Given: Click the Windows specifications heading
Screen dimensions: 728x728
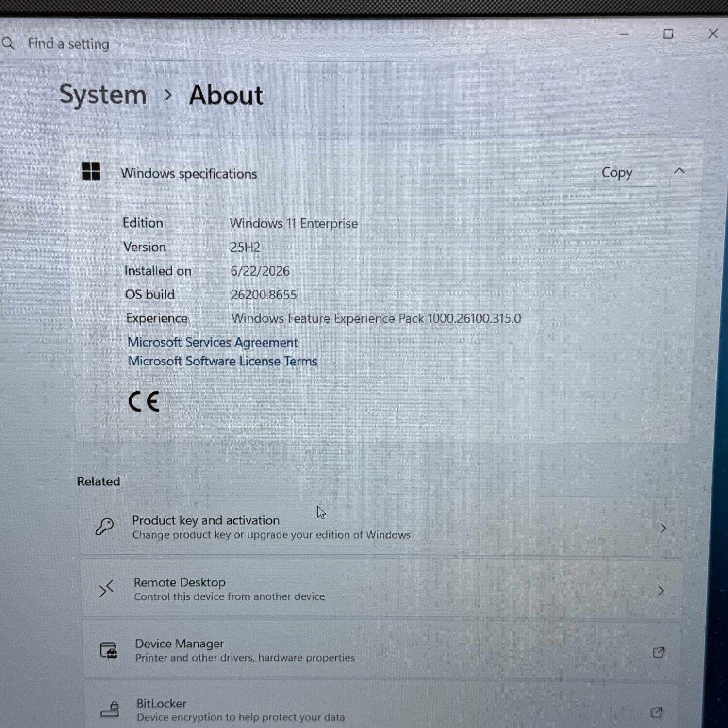Looking at the screenshot, I should point(189,173).
